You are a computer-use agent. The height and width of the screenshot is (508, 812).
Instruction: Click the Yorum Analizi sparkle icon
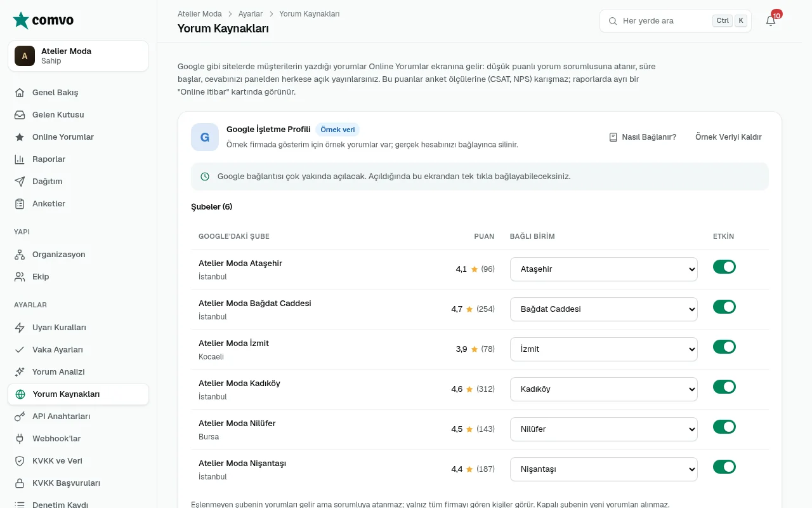(20, 372)
